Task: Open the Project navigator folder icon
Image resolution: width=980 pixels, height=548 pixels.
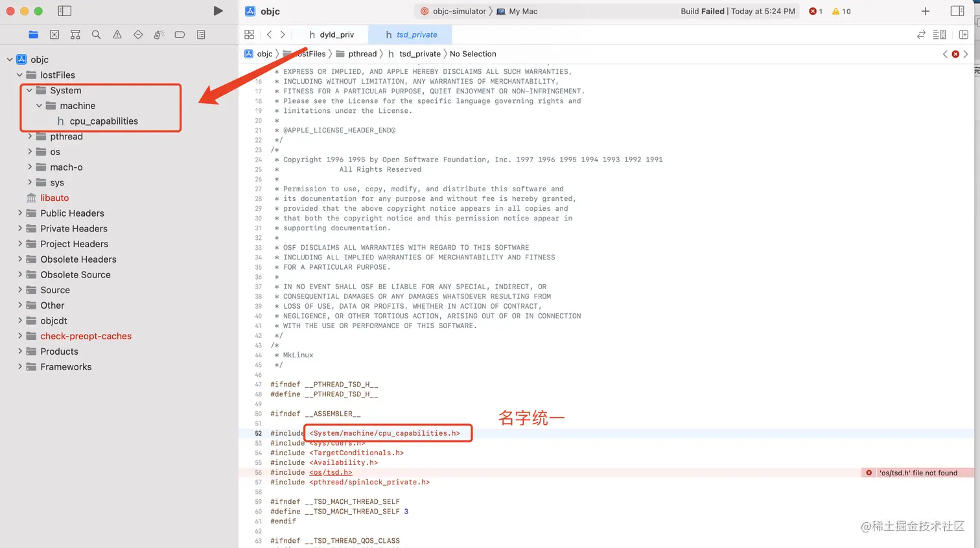Action: (34, 34)
